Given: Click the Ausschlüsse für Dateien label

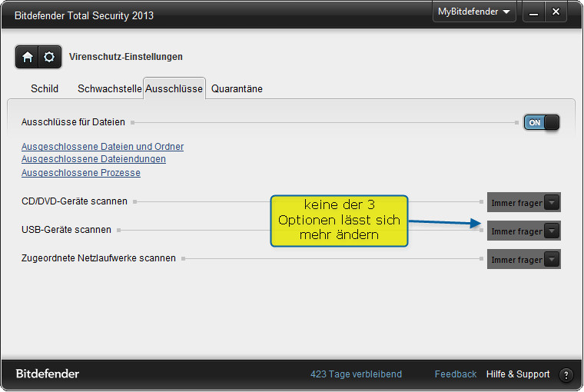Looking at the screenshot, I should 73,122.
